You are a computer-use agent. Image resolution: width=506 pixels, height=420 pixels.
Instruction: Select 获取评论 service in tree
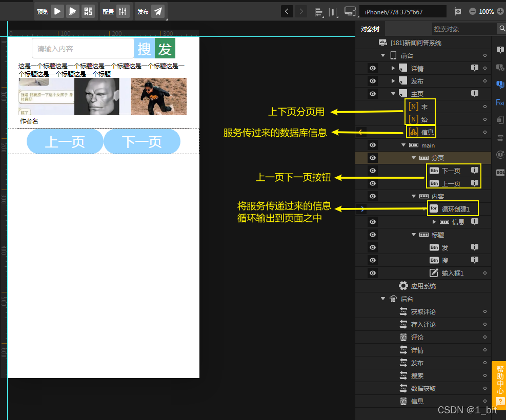tap(423, 312)
